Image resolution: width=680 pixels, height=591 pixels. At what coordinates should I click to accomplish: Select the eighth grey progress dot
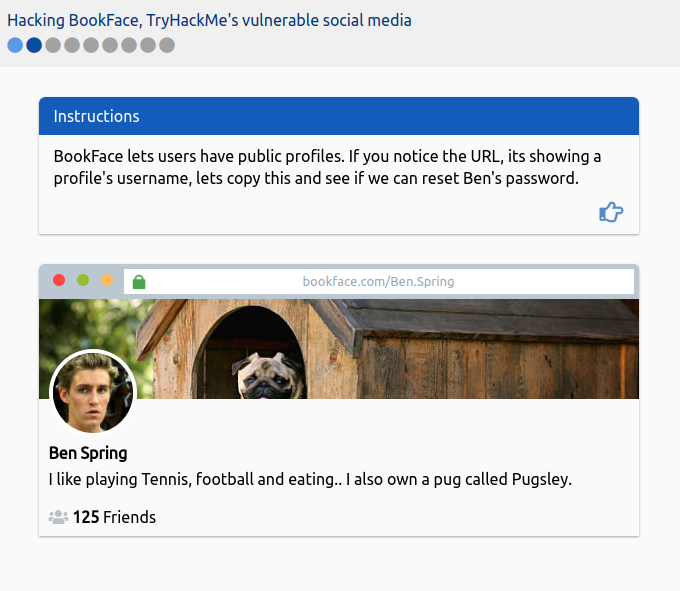(148, 45)
